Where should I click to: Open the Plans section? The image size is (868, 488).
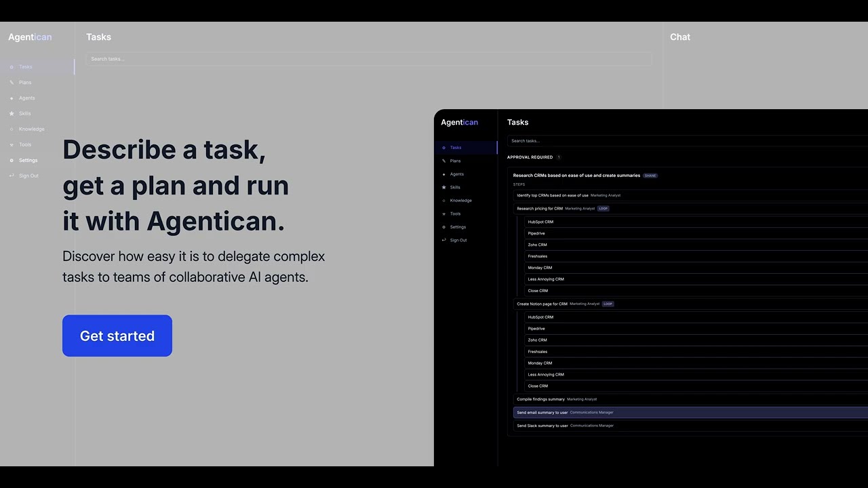[x=455, y=161]
